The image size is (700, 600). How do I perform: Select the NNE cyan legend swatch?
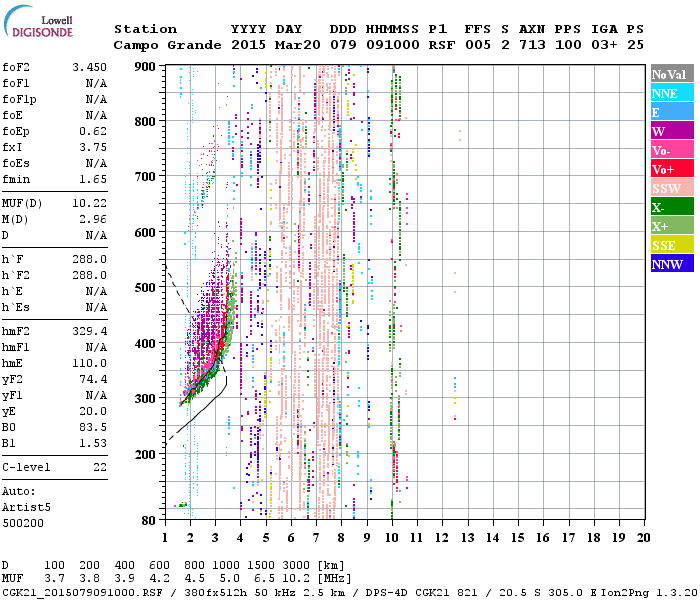click(672, 93)
